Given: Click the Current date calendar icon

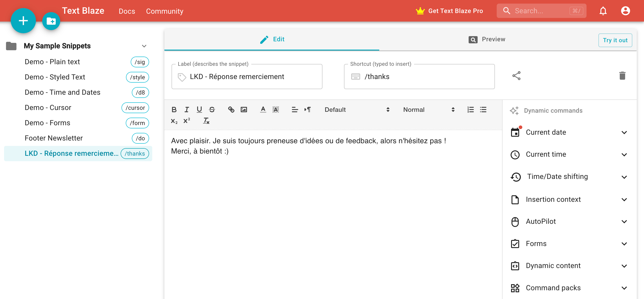Looking at the screenshot, I should pyautogui.click(x=515, y=132).
